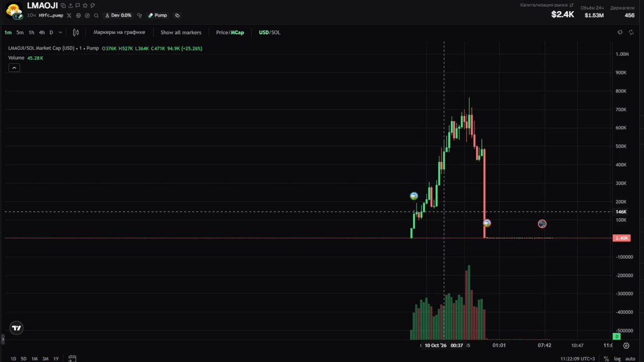Select the 4h timeframe
This screenshot has height=362, width=644.
(x=42, y=32)
